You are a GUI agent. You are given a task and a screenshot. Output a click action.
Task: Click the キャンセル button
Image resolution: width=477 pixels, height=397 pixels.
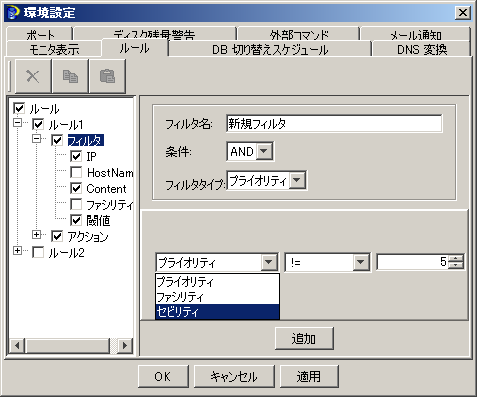[234, 376]
